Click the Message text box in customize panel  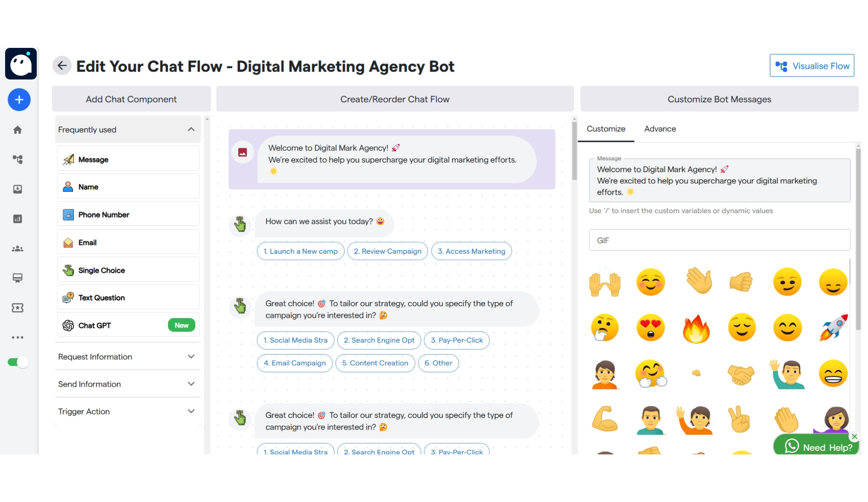(x=719, y=181)
